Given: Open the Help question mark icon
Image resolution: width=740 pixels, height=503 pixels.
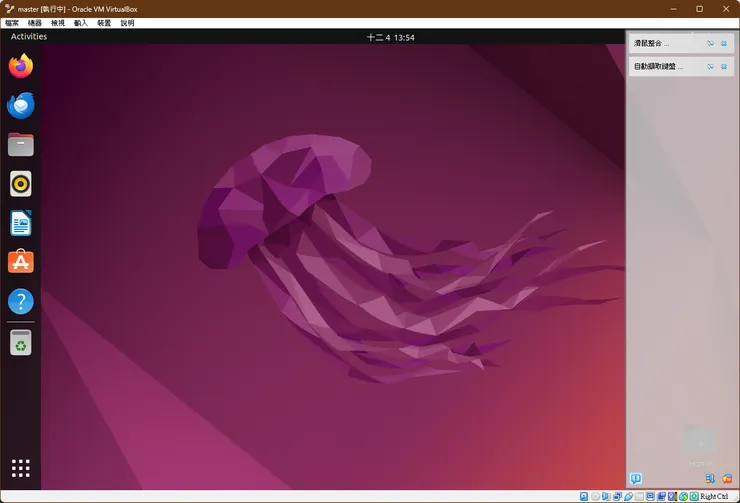Looking at the screenshot, I should pyautogui.click(x=20, y=301).
